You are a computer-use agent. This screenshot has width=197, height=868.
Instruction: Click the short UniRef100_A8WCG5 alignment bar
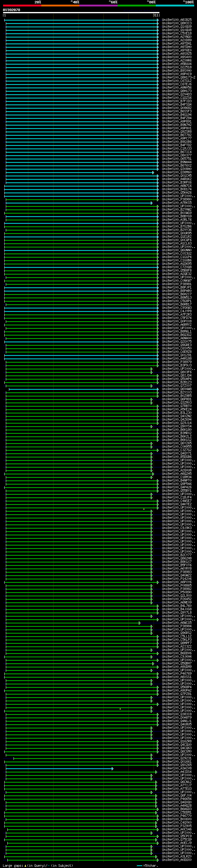(x=73, y=623)
